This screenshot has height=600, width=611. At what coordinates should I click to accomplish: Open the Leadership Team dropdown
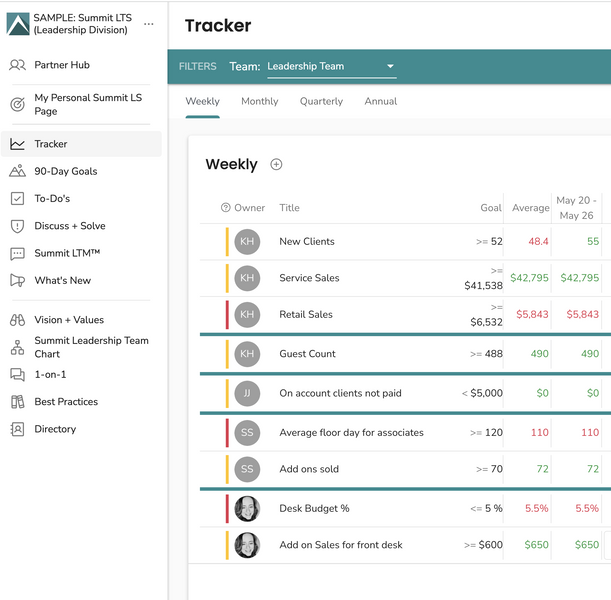point(332,67)
